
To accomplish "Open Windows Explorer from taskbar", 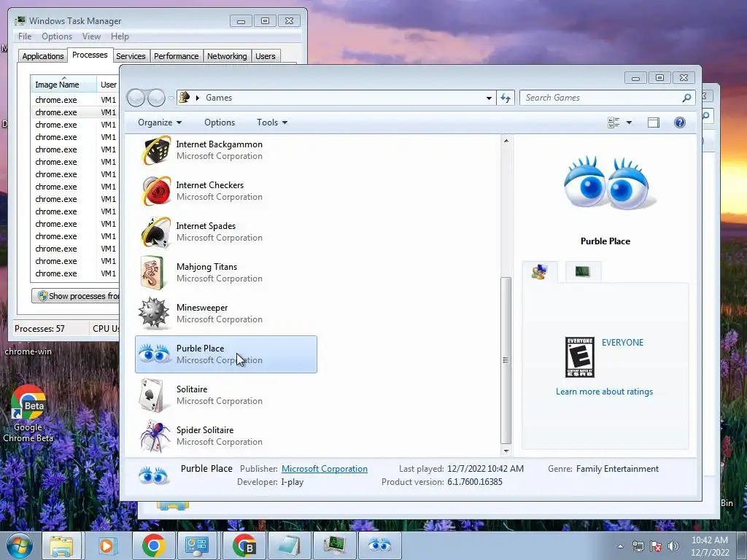I will click(61, 546).
